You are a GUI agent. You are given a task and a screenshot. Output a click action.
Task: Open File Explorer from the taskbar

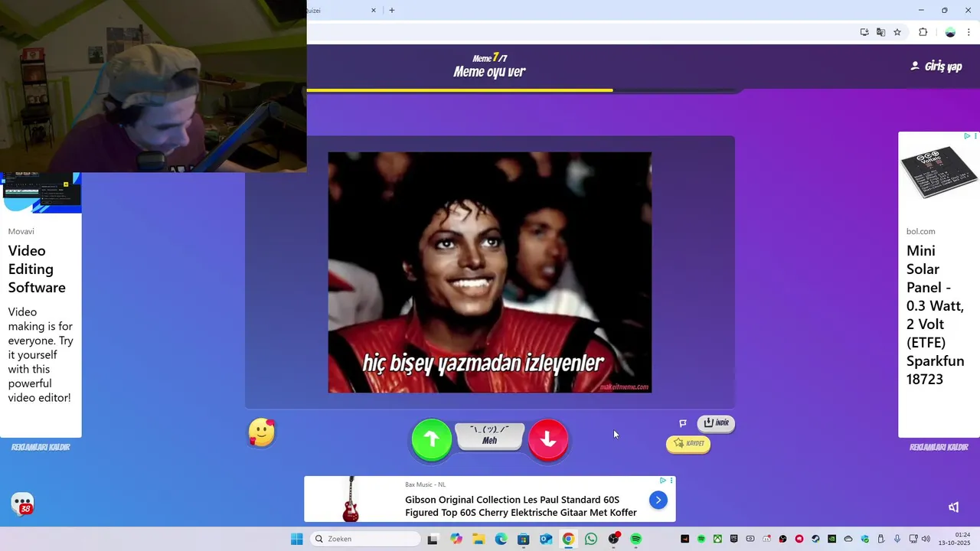[x=479, y=539]
